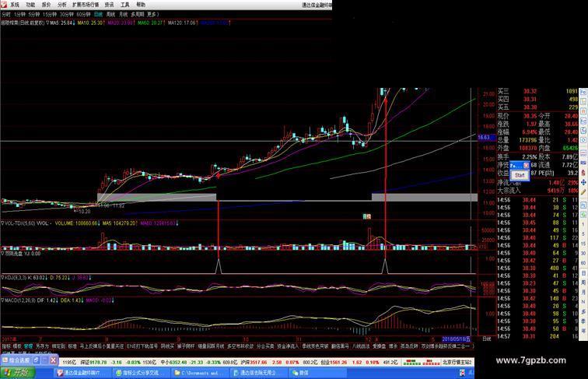Click 另存为 in indicator bar
Image resolution: width=588 pixels, height=379 pixels.
point(42,346)
